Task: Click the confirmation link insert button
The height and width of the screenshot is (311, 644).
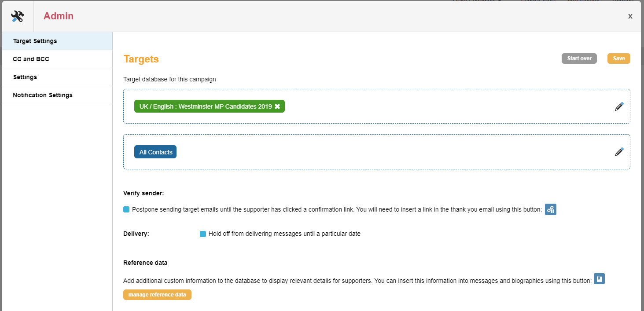Action: (551, 209)
